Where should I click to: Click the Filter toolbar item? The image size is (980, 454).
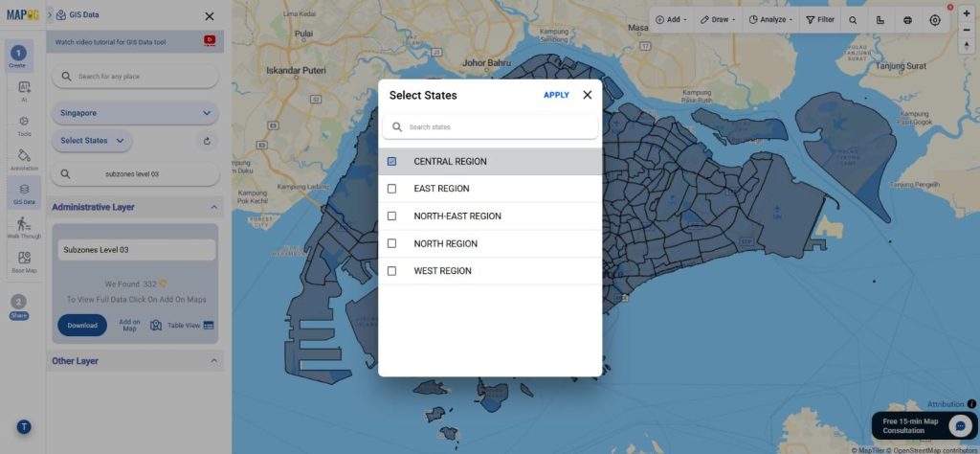pos(820,20)
